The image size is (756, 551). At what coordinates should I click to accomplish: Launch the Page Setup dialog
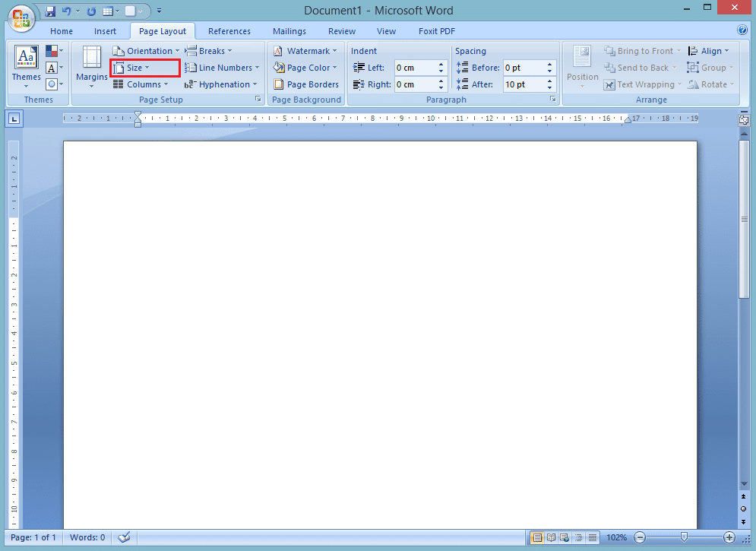point(258,99)
